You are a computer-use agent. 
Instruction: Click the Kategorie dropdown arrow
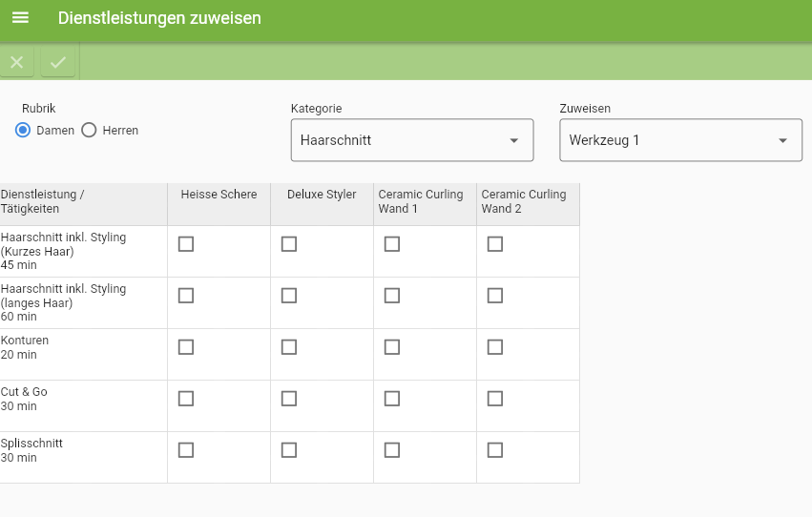513,141
